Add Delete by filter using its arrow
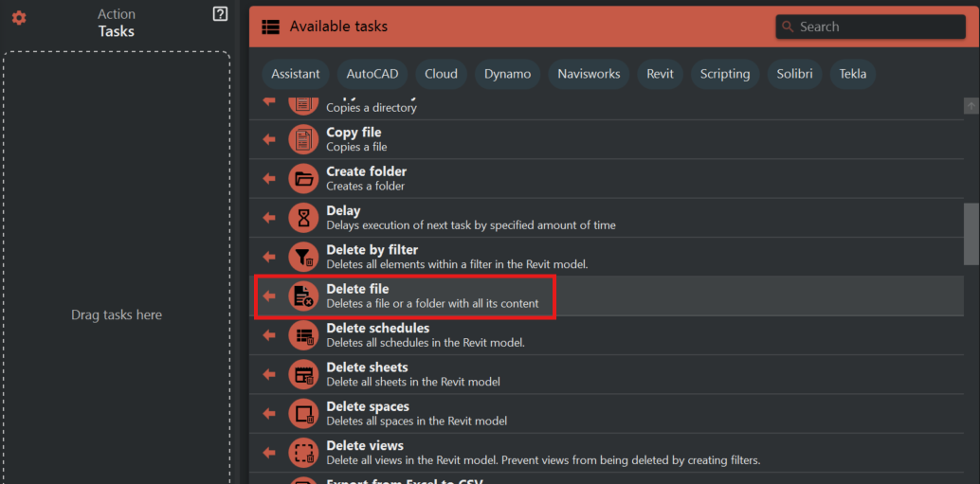Image resolution: width=980 pixels, height=484 pixels. click(269, 257)
